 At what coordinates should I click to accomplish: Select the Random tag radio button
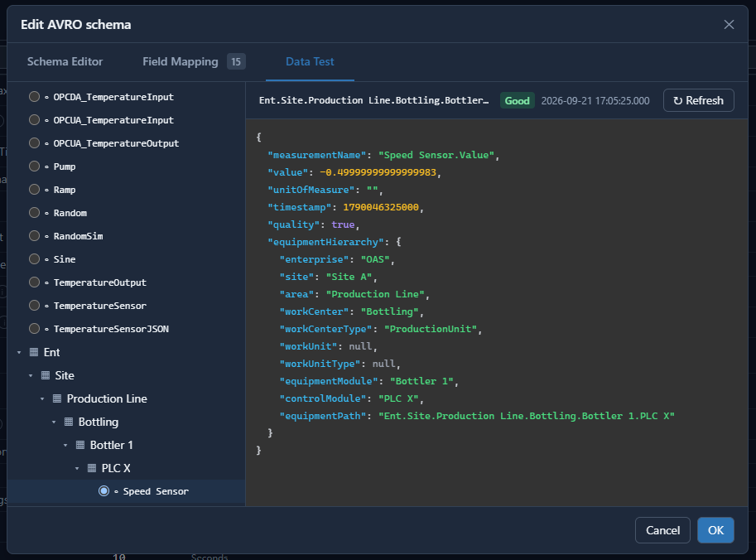point(34,212)
